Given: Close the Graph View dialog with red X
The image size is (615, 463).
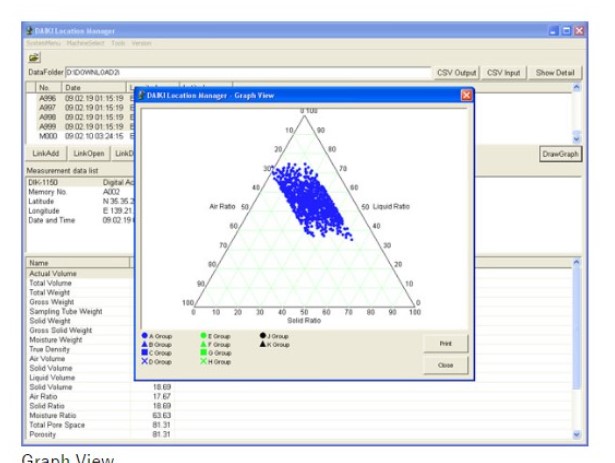Looking at the screenshot, I should pyautogui.click(x=466, y=95).
